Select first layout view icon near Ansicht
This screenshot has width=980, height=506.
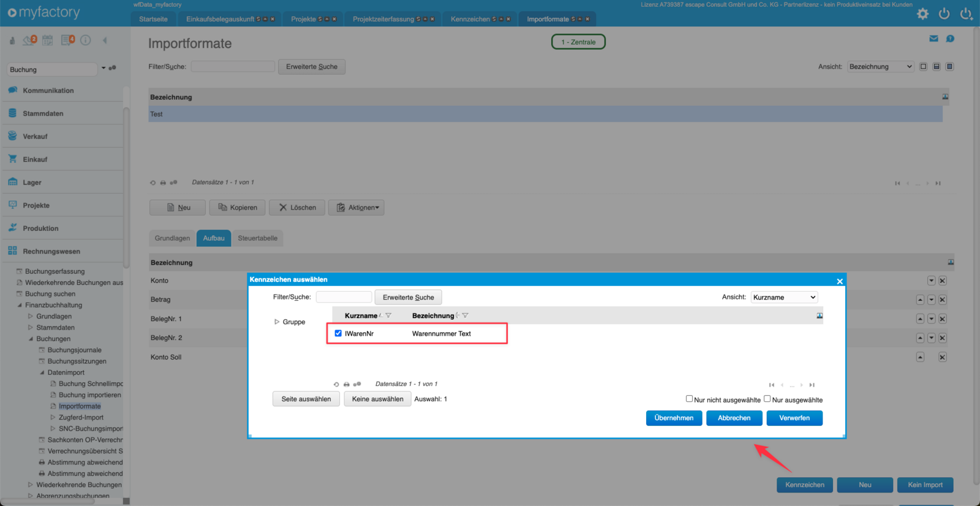923,66
